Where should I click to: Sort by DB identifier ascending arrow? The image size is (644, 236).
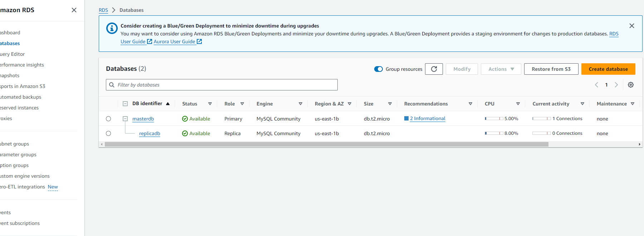pyautogui.click(x=168, y=104)
